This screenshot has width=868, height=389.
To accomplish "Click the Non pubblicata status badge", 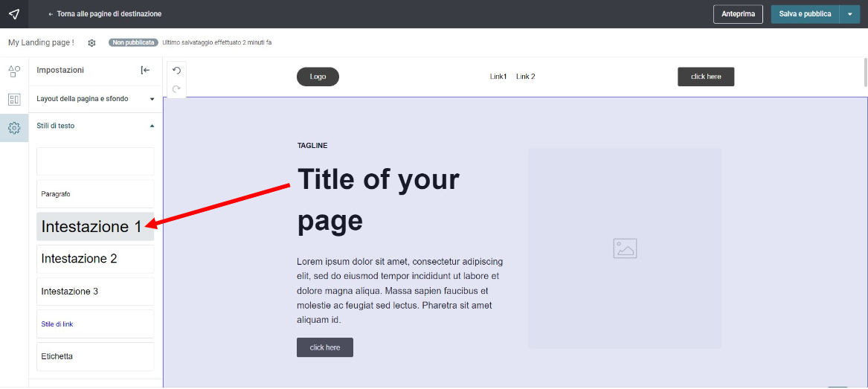I will [x=133, y=42].
